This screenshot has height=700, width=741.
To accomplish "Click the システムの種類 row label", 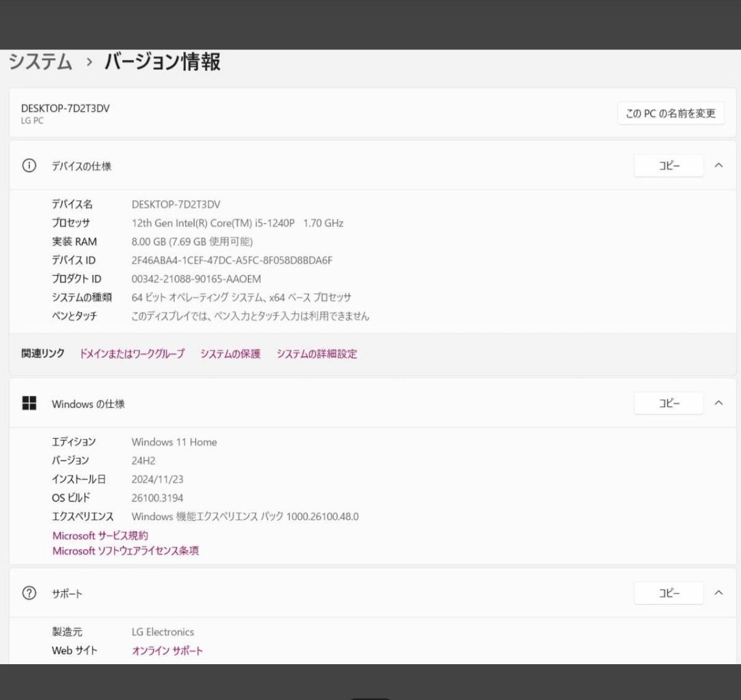I will pos(82,297).
